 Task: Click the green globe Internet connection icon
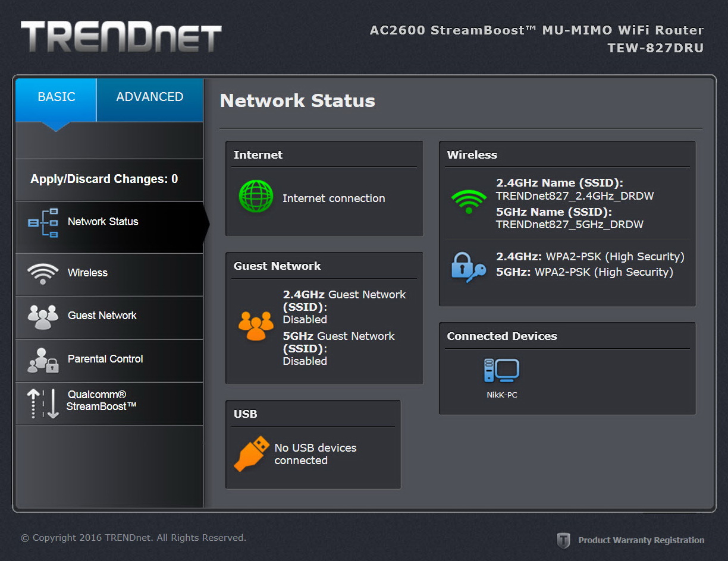(256, 197)
